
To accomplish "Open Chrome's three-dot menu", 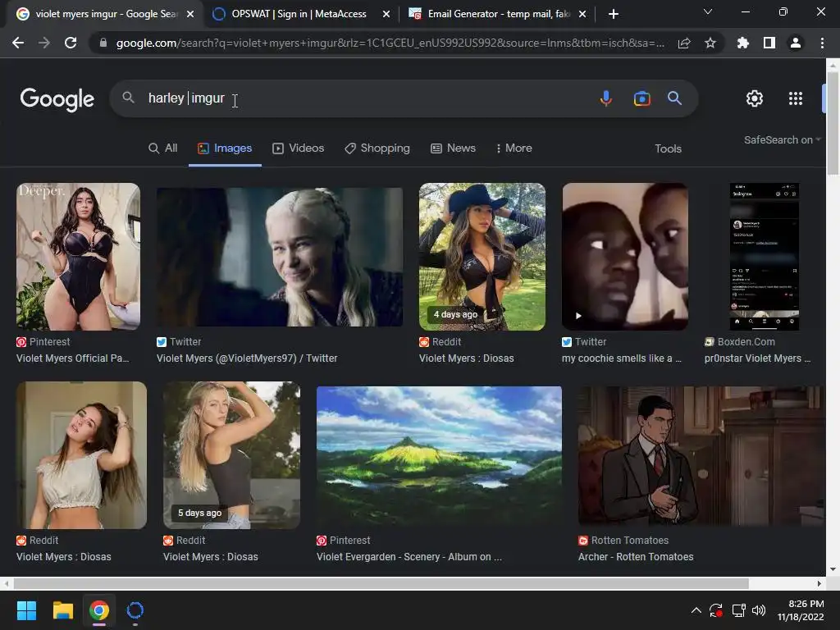I will (822, 43).
